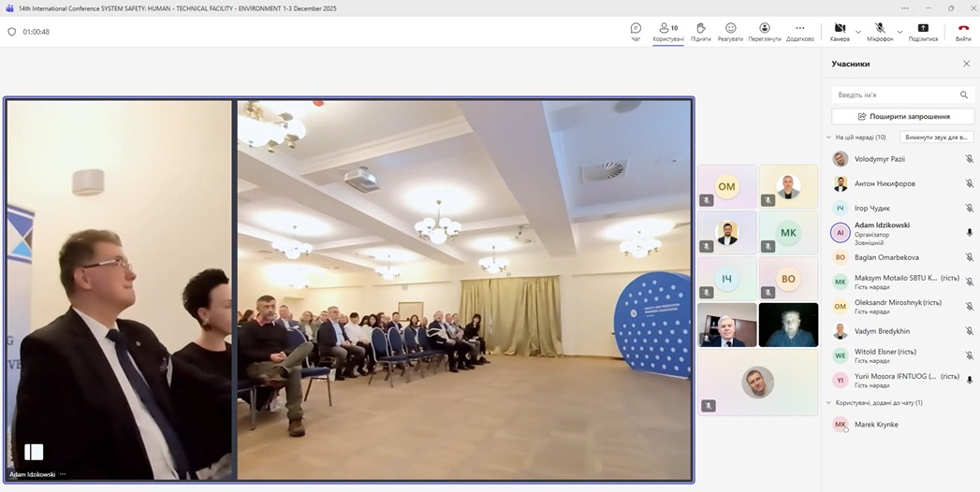Open the Додатково more actions menu
The width and height of the screenshot is (980, 492).
(799, 31)
